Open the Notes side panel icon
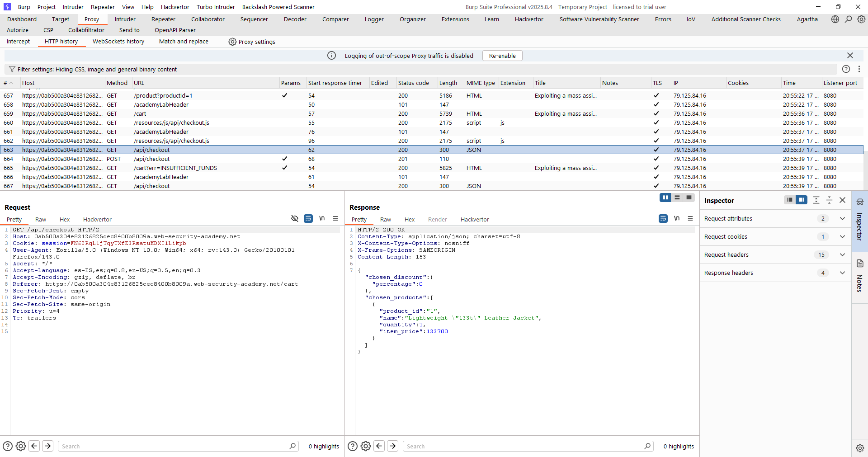This screenshot has width=868, height=457. pos(860,264)
